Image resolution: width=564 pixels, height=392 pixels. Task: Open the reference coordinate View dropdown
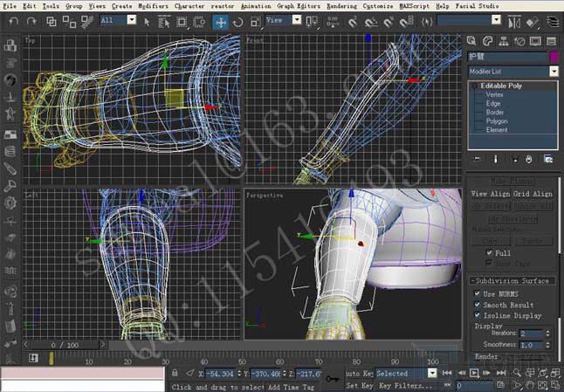[x=297, y=20]
